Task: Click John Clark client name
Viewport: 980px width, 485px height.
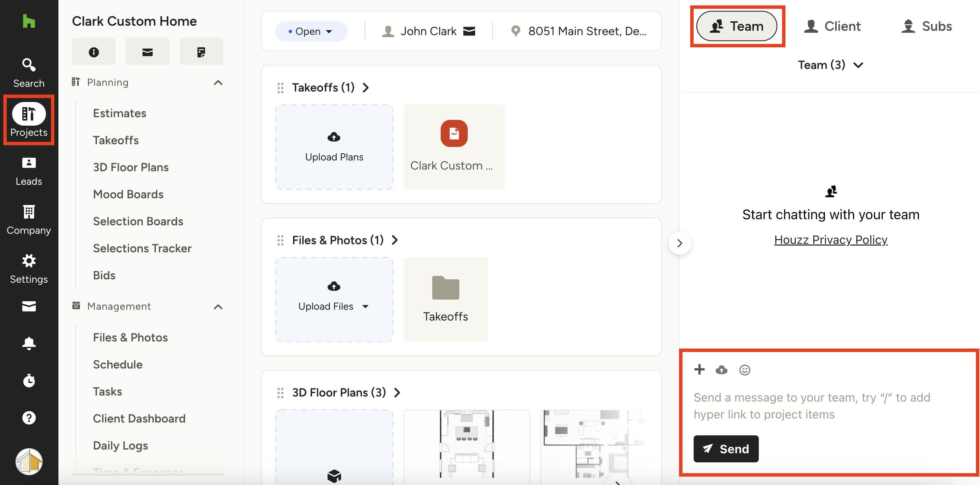Action: pyautogui.click(x=428, y=31)
